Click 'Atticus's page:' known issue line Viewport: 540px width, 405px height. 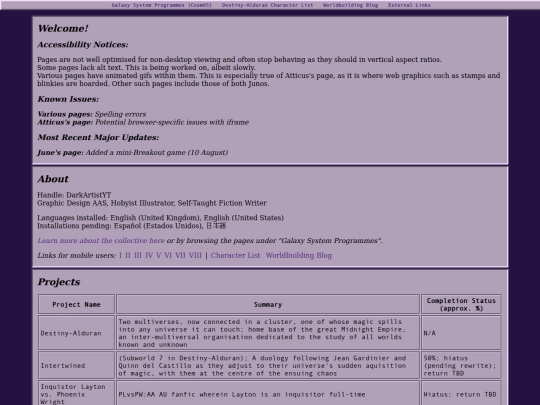click(x=143, y=122)
